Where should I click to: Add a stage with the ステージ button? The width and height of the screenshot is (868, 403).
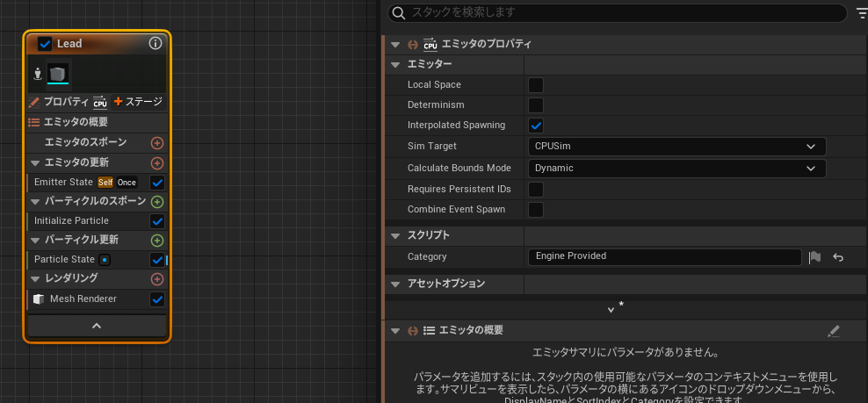pyautogui.click(x=138, y=102)
